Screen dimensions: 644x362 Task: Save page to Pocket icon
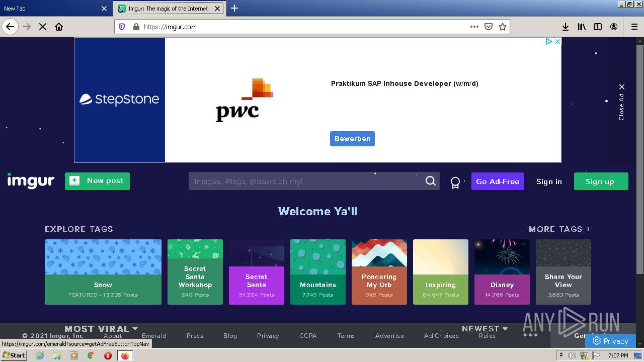tap(488, 27)
